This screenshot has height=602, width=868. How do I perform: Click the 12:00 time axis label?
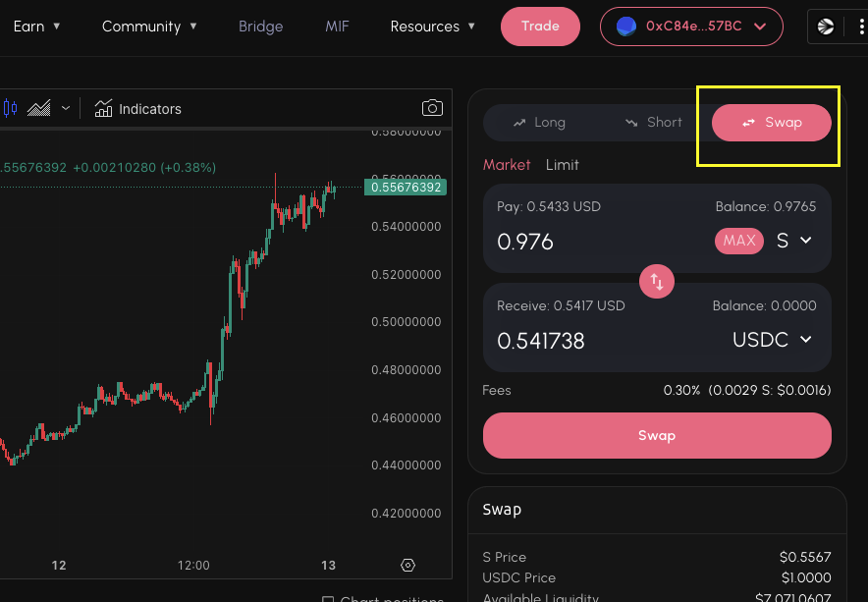(193, 566)
